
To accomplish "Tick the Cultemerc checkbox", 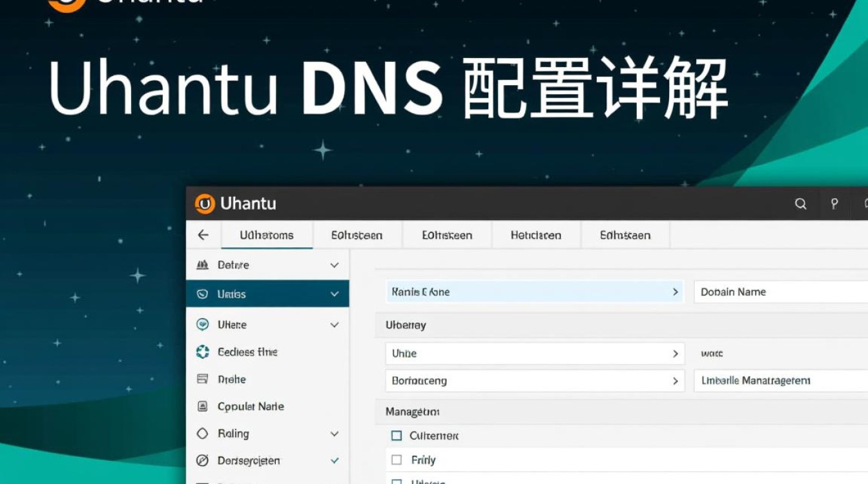I will point(397,436).
